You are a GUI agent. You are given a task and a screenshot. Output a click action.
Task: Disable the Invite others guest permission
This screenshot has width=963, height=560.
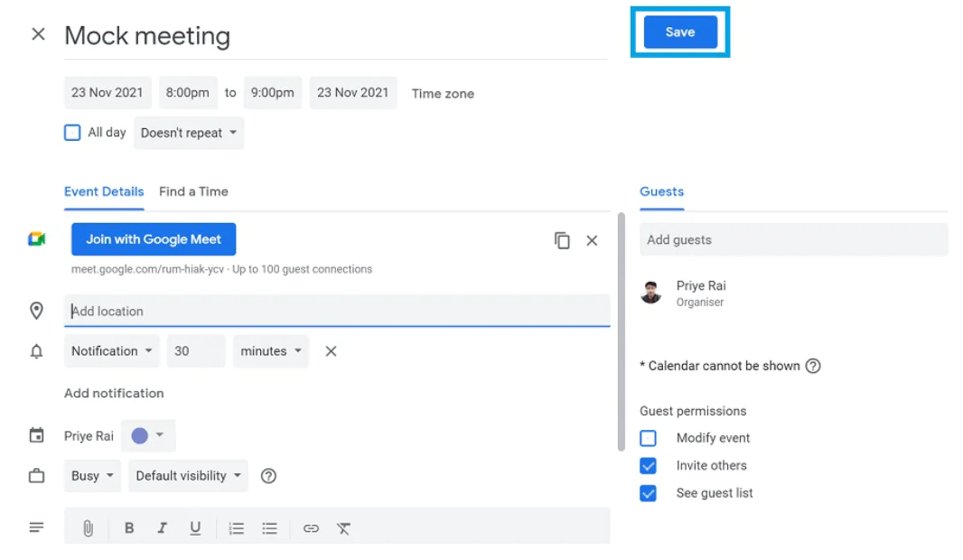coord(648,465)
